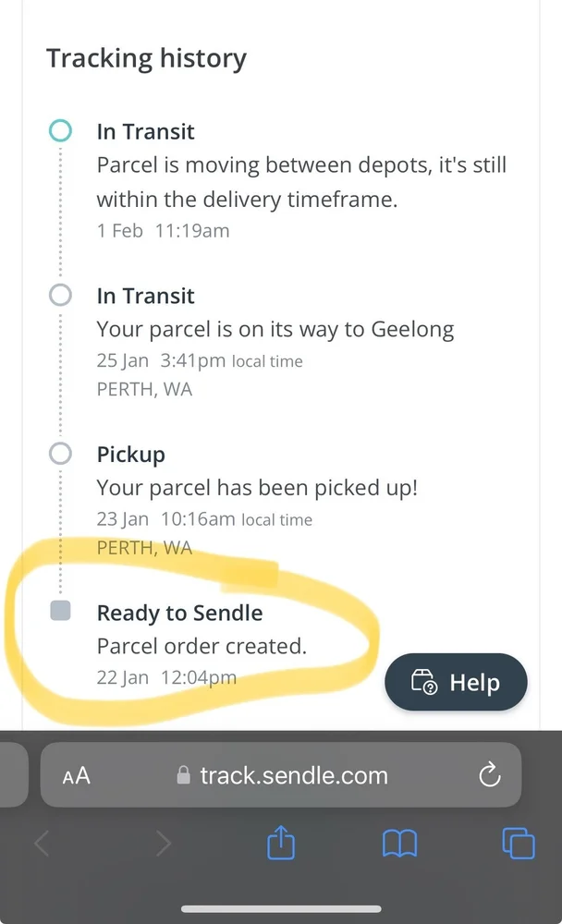Tap the Safari share icon
562x924 pixels.
coord(281,842)
